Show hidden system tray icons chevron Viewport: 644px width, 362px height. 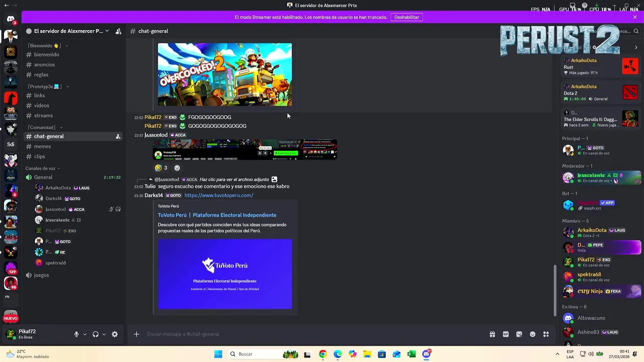point(557,354)
